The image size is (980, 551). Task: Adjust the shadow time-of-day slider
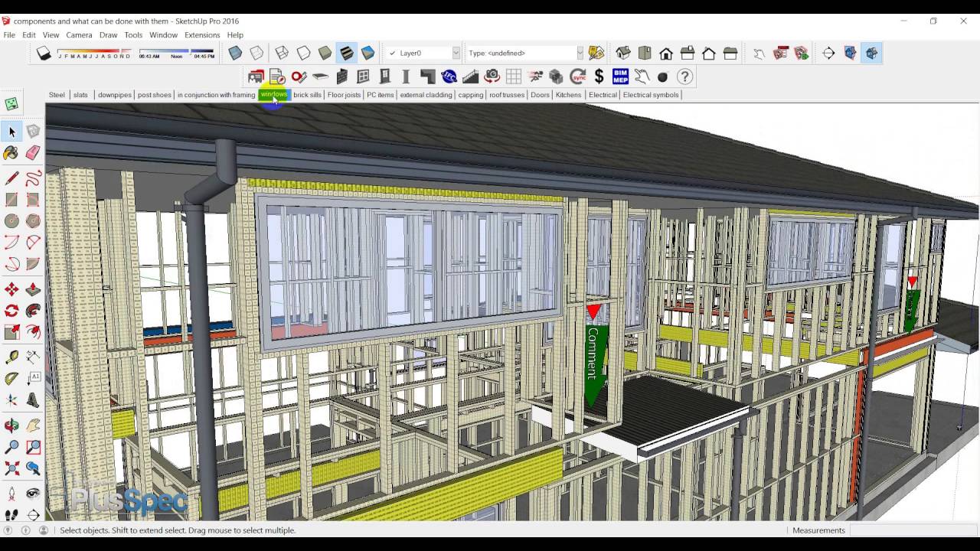coord(177,54)
